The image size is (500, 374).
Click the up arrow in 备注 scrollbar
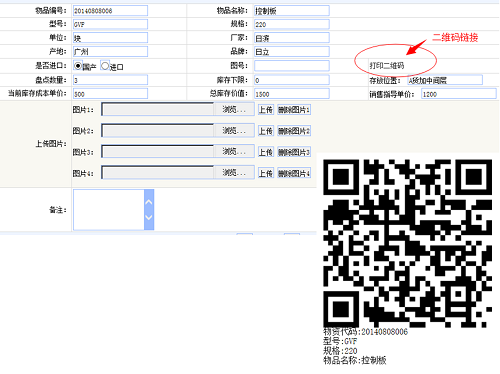(x=149, y=202)
